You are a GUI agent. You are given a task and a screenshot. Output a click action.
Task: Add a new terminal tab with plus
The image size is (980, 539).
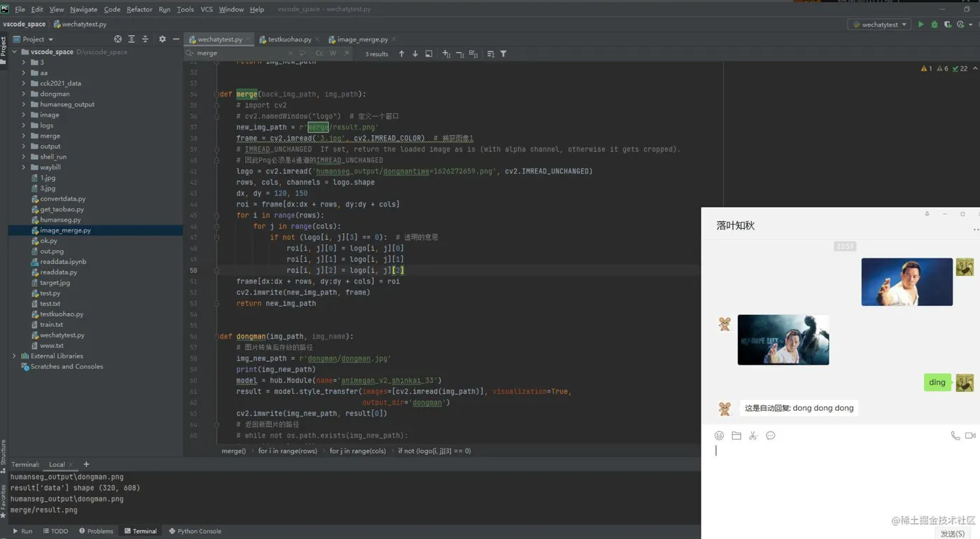coord(86,464)
